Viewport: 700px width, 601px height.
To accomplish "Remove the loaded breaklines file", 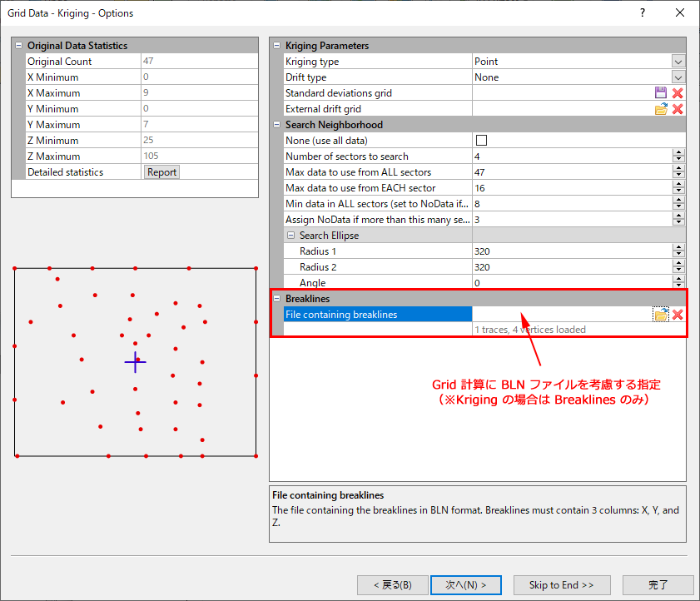I will click(x=678, y=314).
